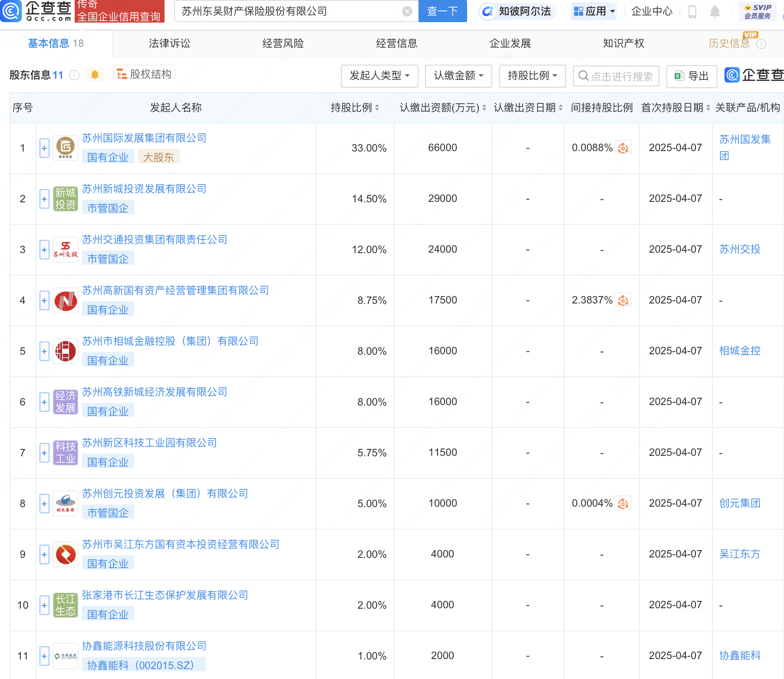Viewport: 784px width, 679px height.
Task: Open 知彼阿尔法 tool
Action: coord(517,11)
